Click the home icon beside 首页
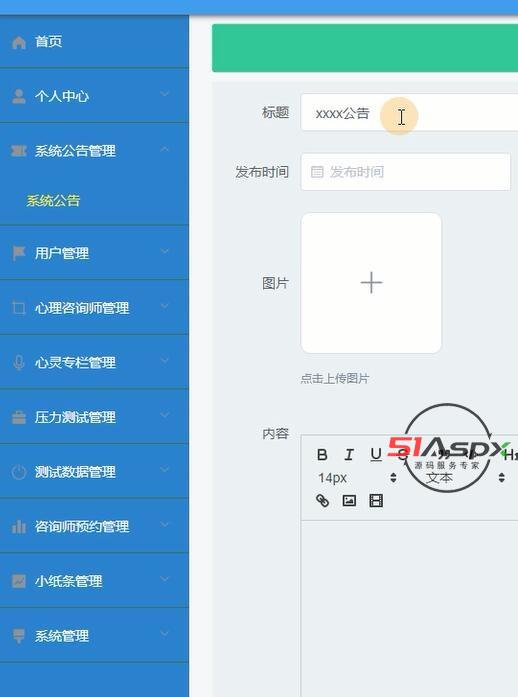The width and height of the screenshot is (518, 697). pos(19,42)
